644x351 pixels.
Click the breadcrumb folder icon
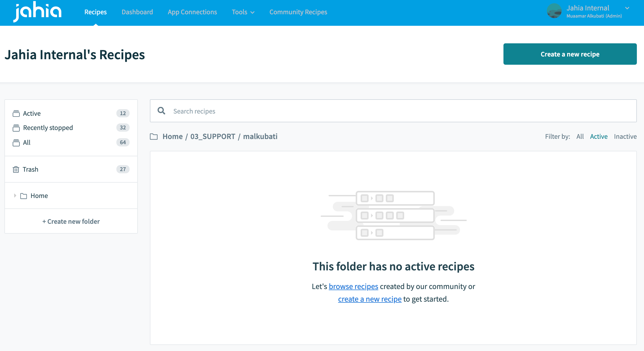[x=154, y=137]
